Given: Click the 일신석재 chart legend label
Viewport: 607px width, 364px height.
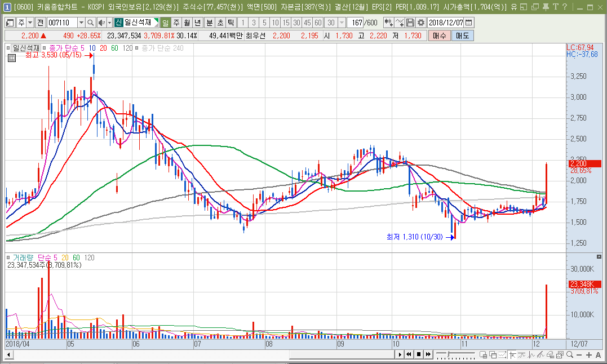Looking at the screenshot, I should [x=26, y=48].
